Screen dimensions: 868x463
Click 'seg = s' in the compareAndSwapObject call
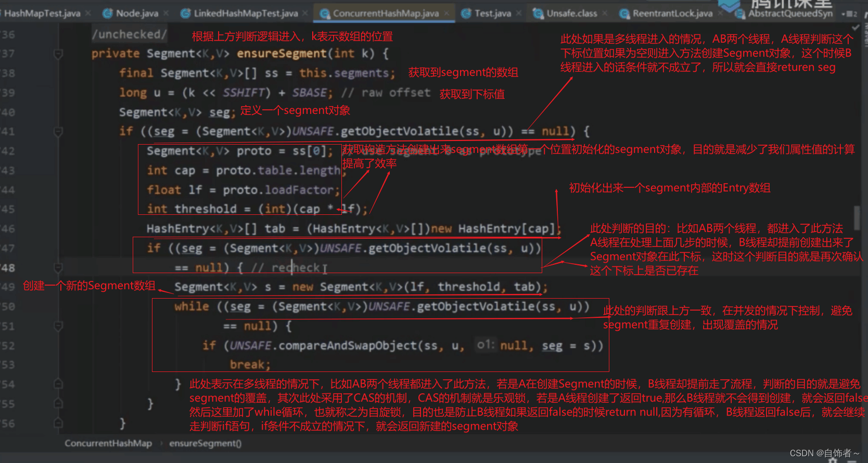click(566, 346)
